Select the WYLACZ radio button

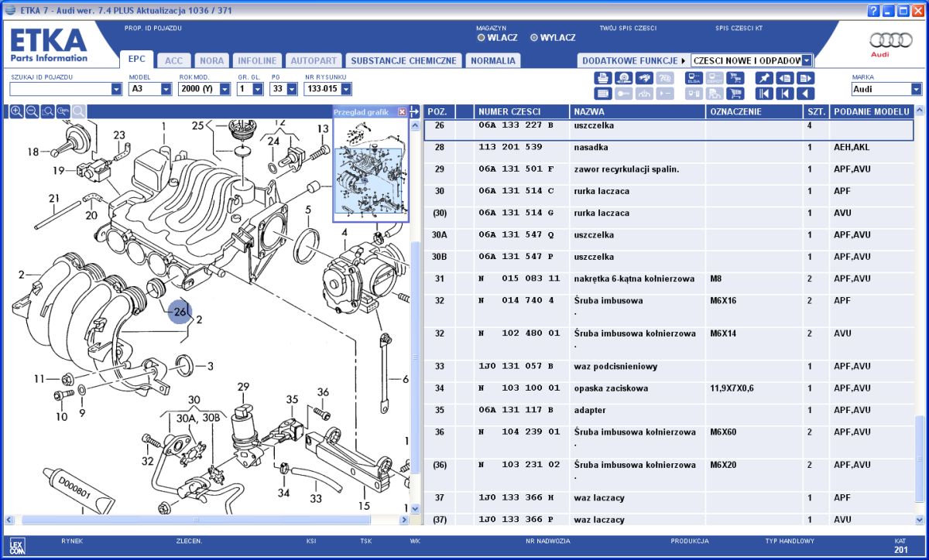tap(534, 37)
